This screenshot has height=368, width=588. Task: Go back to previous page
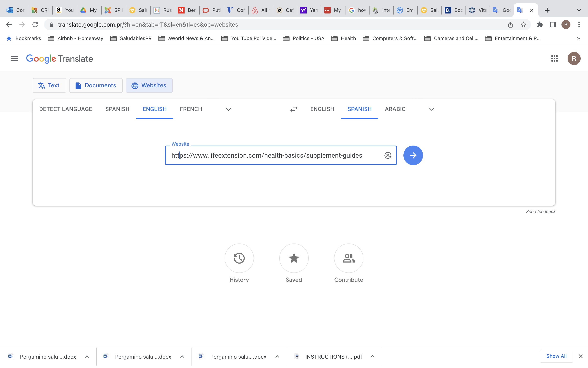pyautogui.click(x=9, y=25)
